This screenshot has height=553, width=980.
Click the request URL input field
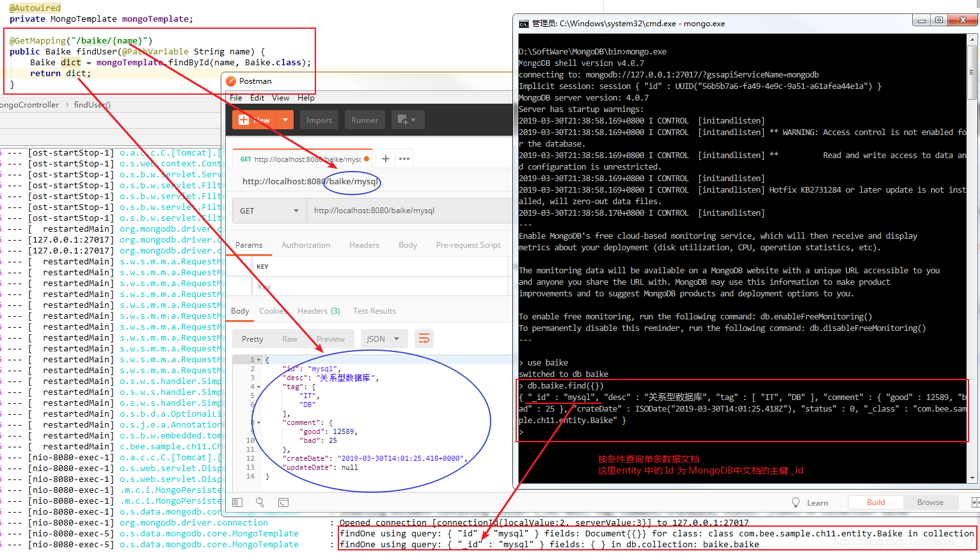point(409,211)
